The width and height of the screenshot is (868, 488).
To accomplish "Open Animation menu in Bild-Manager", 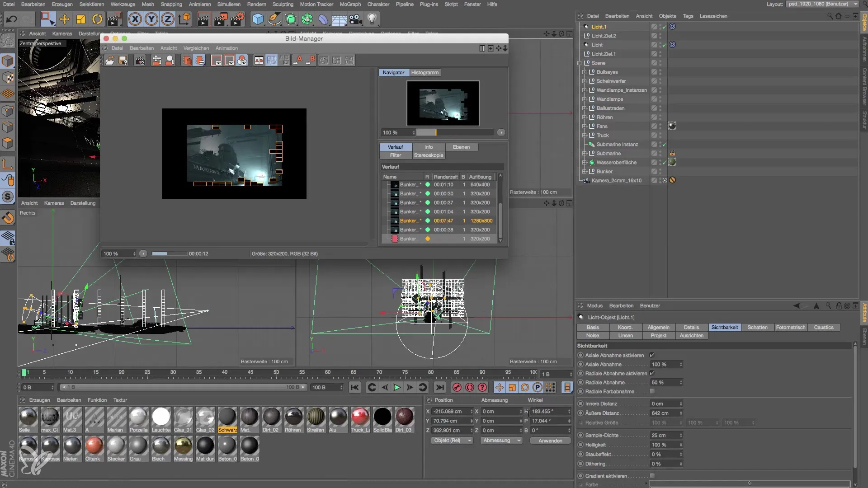I will 226,48.
